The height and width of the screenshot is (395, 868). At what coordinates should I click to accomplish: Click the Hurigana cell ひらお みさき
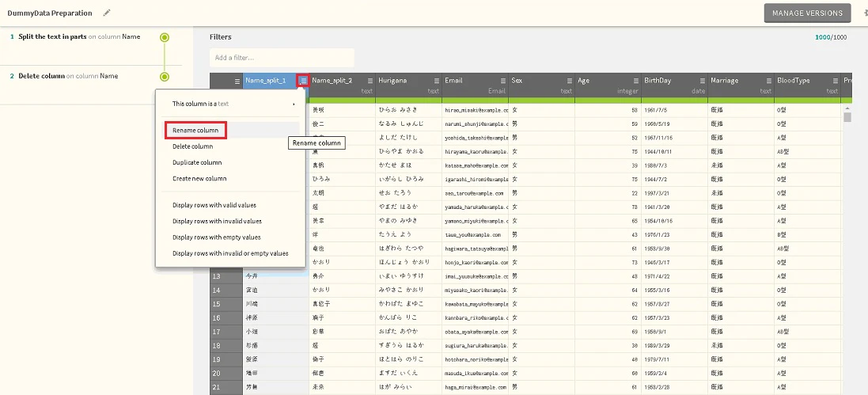[408, 110]
